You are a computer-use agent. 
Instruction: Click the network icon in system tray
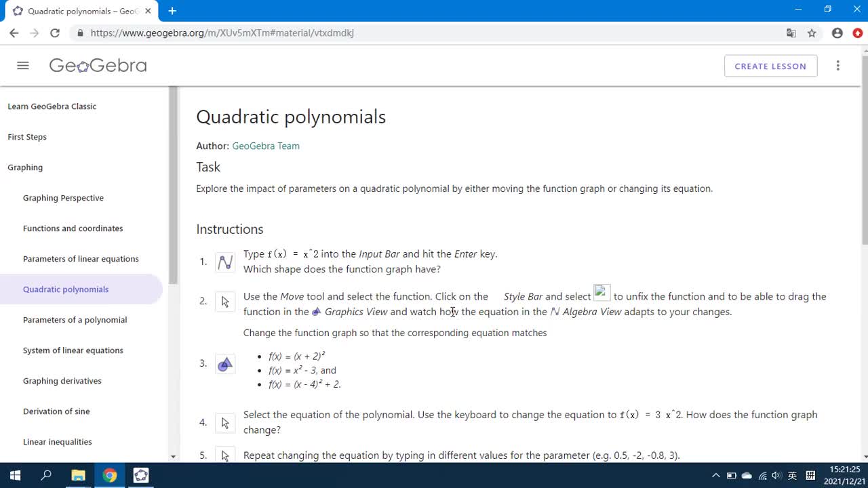pyautogui.click(x=762, y=476)
